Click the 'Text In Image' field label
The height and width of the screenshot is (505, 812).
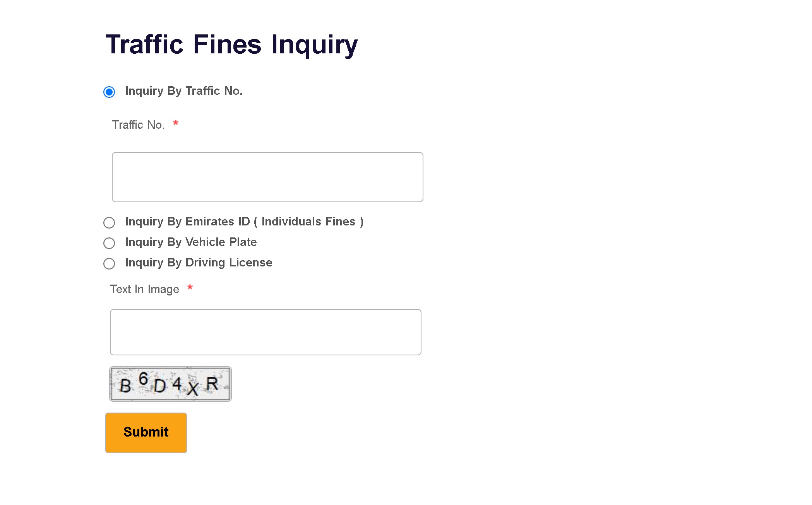[x=145, y=289]
